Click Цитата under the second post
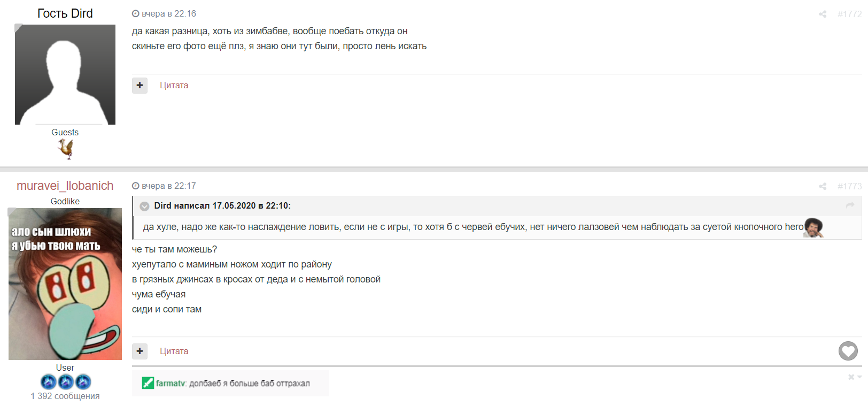The image size is (868, 406). [174, 351]
